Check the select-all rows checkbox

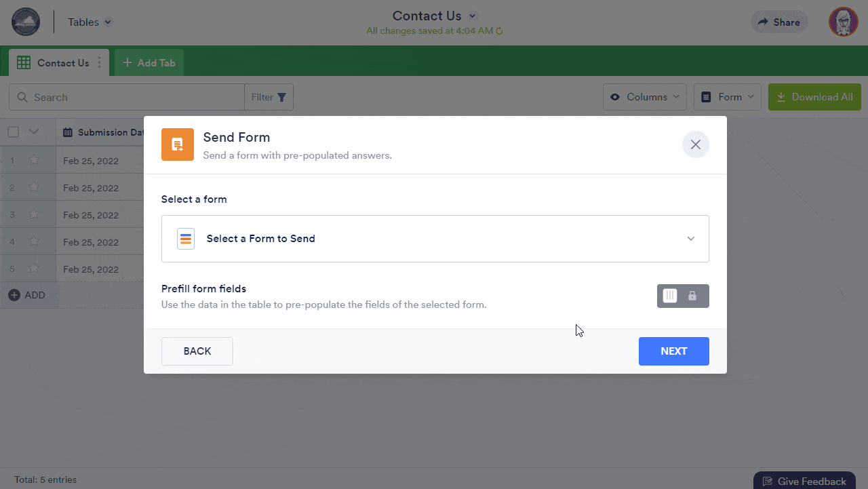14,132
